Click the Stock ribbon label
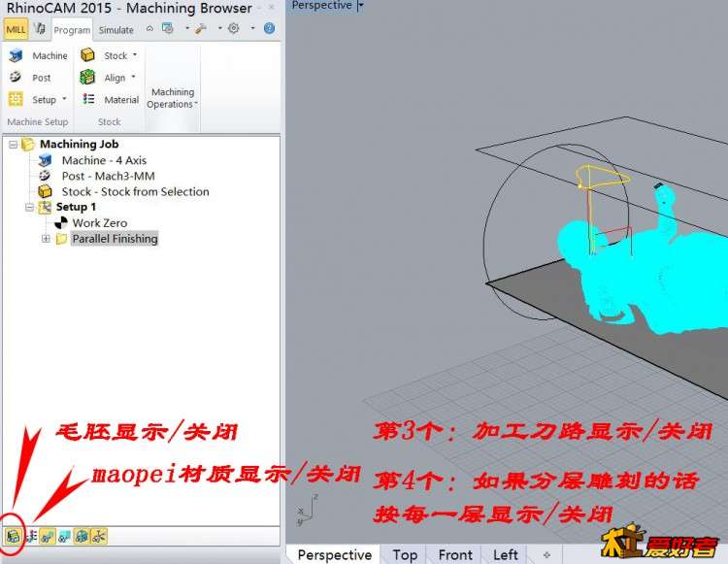 tap(116, 55)
